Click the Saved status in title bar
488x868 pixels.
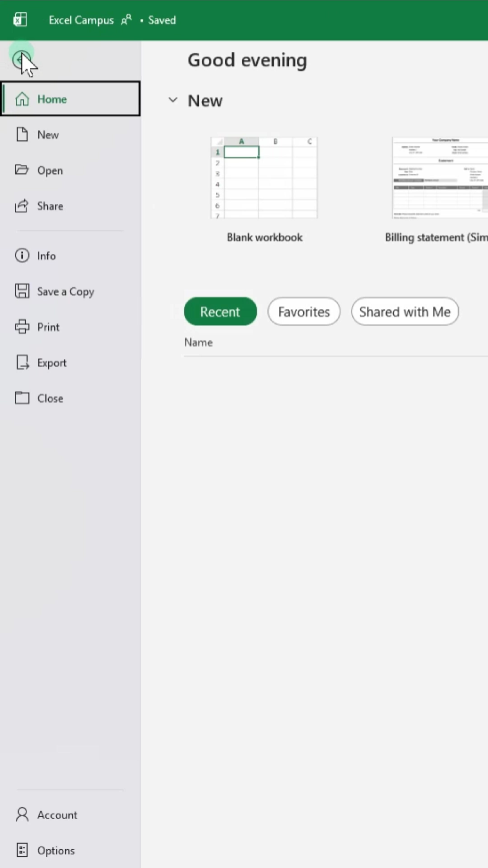click(162, 20)
